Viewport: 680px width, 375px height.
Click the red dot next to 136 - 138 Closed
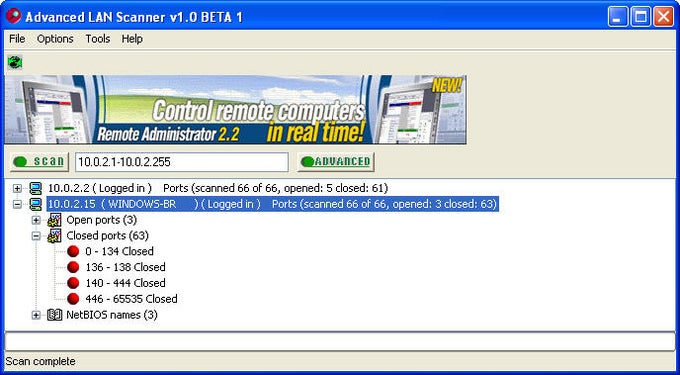pyautogui.click(x=73, y=267)
